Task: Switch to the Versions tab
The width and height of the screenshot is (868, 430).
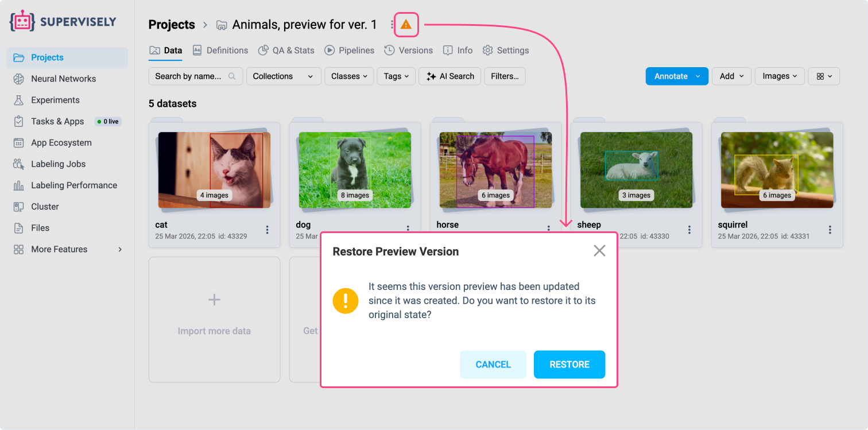Action: coord(409,51)
